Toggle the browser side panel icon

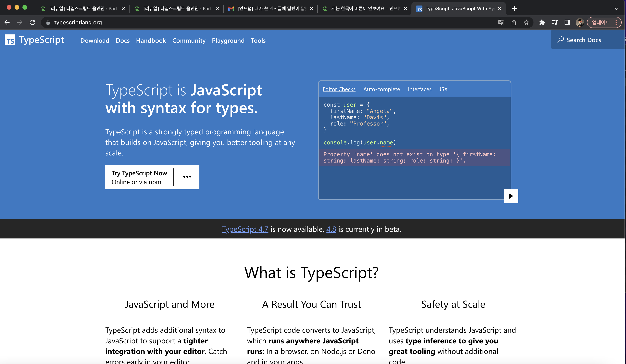(x=567, y=23)
